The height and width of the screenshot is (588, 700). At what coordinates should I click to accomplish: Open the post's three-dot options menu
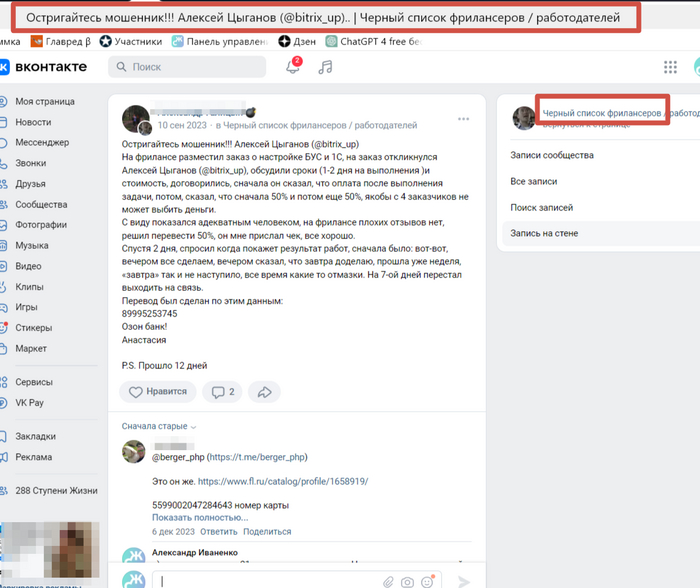(463, 119)
